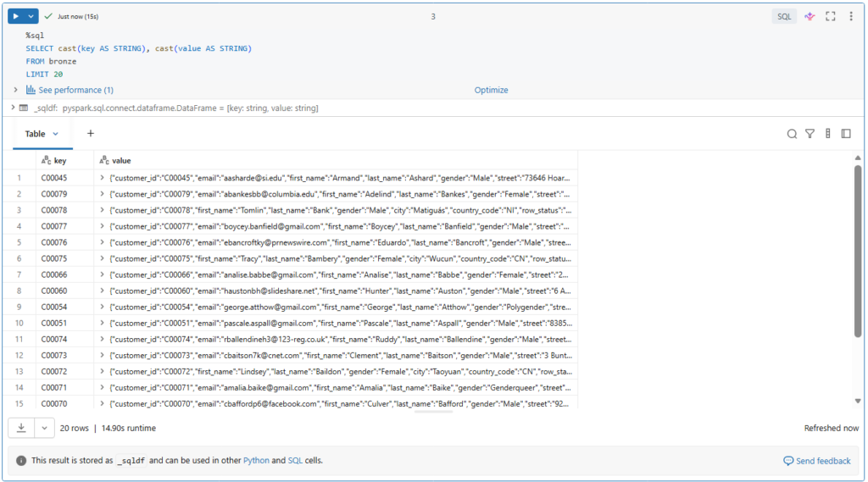Toggle the results side panel icon

click(x=846, y=134)
